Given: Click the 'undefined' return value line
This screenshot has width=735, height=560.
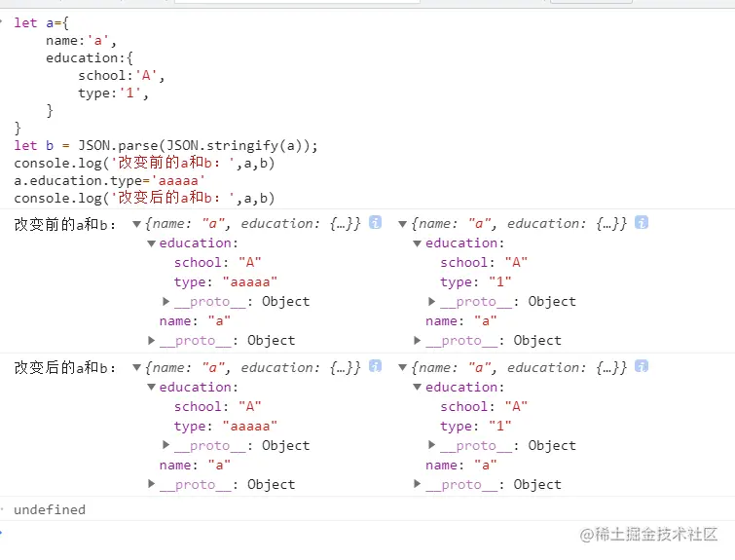Looking at the screenshot, I should 50,509.
